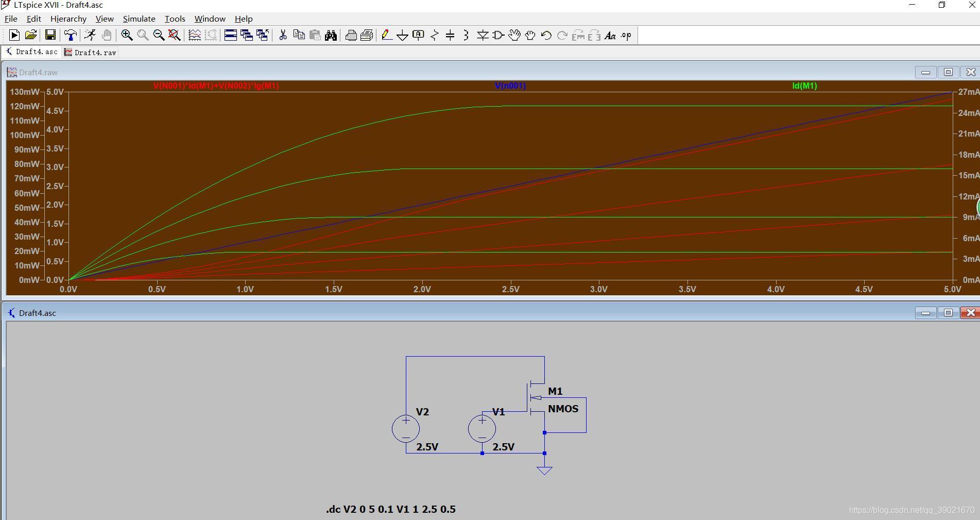This screenshot has width=980, height=520.
Task: Print using the printer icon
Action: click(x=367, y=35)
